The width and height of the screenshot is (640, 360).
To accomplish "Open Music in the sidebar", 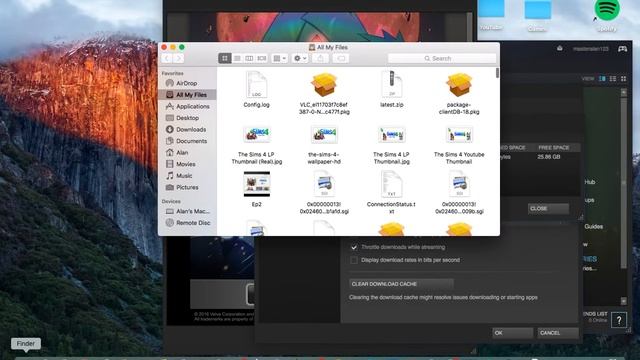I will 187,176.
